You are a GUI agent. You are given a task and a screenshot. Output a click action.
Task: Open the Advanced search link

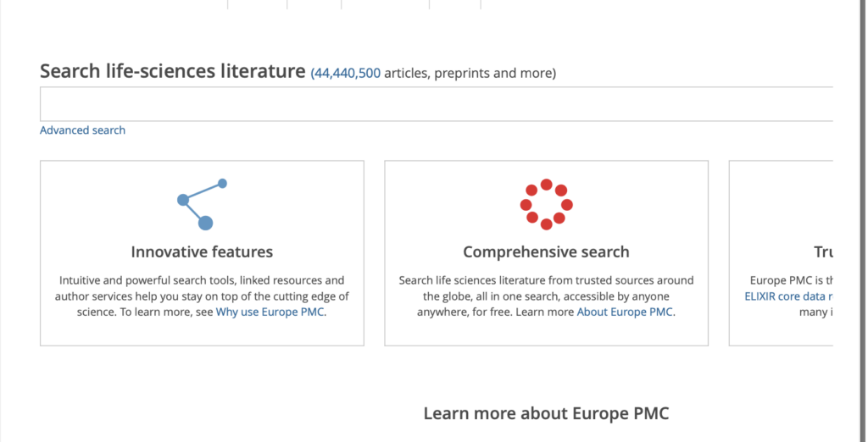[x=82, y=130]
